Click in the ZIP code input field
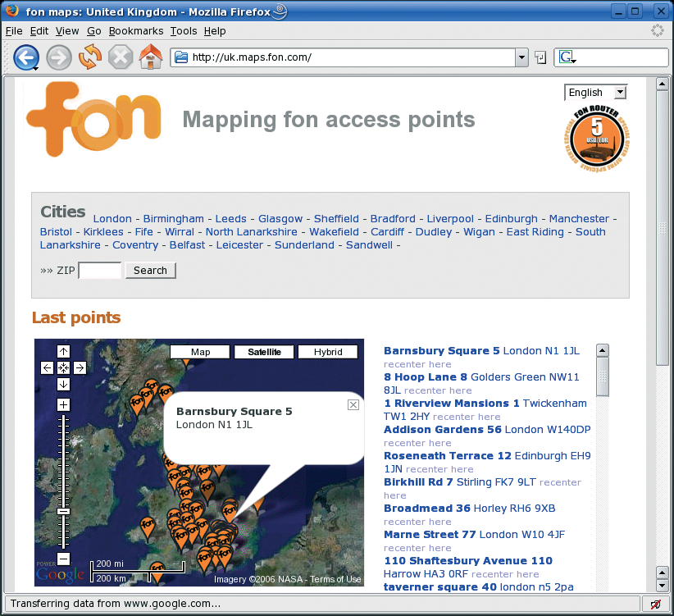The image size is (674, 616). coord(100,271)
